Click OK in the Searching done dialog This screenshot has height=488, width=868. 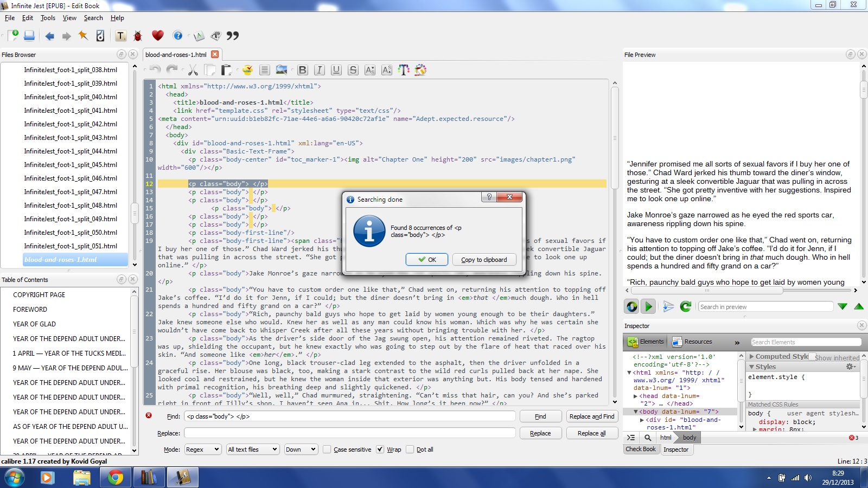click(427, 260)
